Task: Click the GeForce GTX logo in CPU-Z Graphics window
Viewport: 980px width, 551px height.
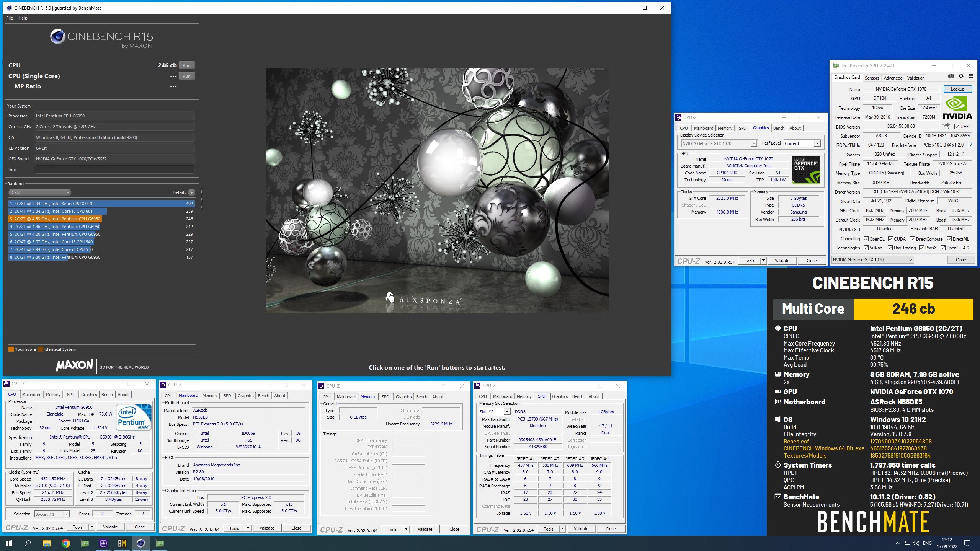Action: (x=806, y=170)
